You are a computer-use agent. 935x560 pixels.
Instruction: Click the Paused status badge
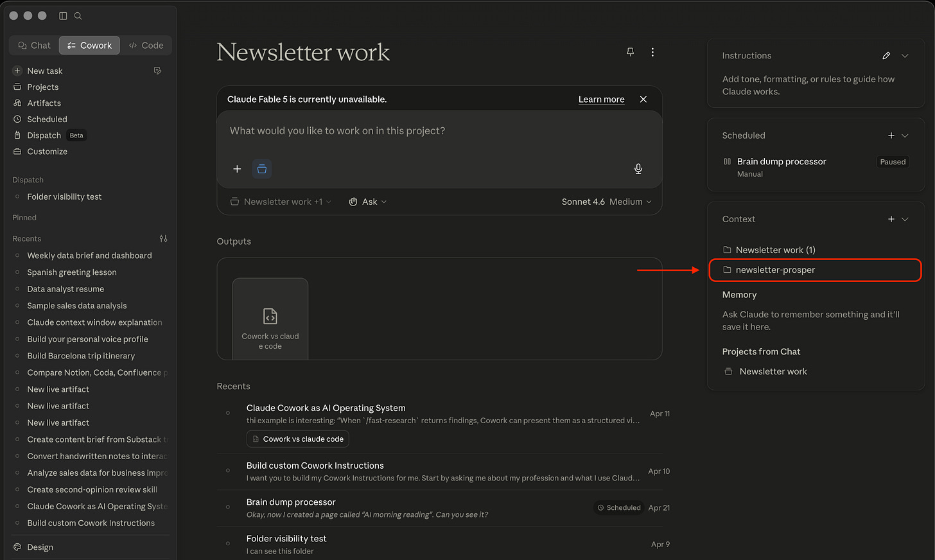(x=893, y=162)
